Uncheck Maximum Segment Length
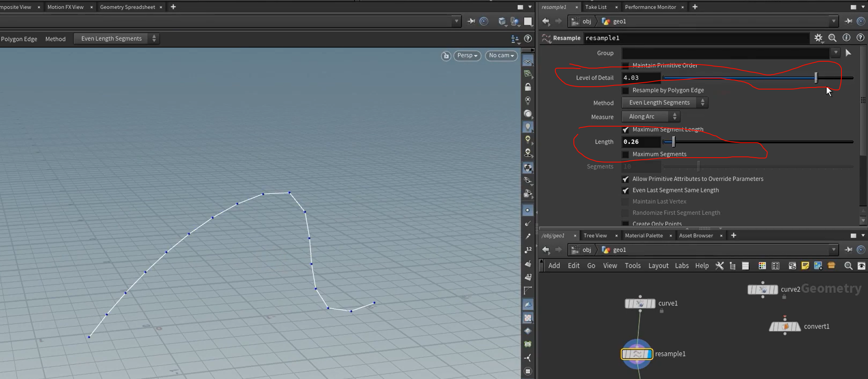 point(625,129)
